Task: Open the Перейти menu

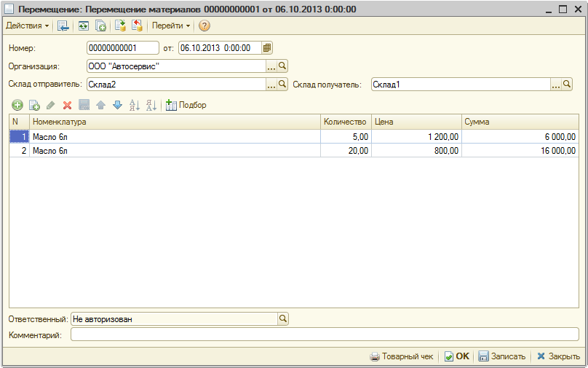Action: coord(171,26)
